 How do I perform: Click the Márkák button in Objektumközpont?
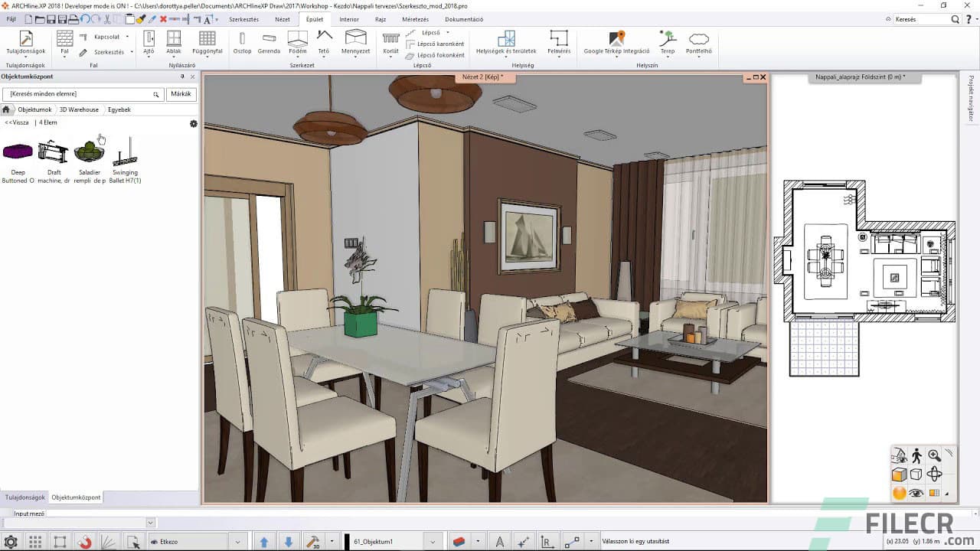tap(181, 93)
